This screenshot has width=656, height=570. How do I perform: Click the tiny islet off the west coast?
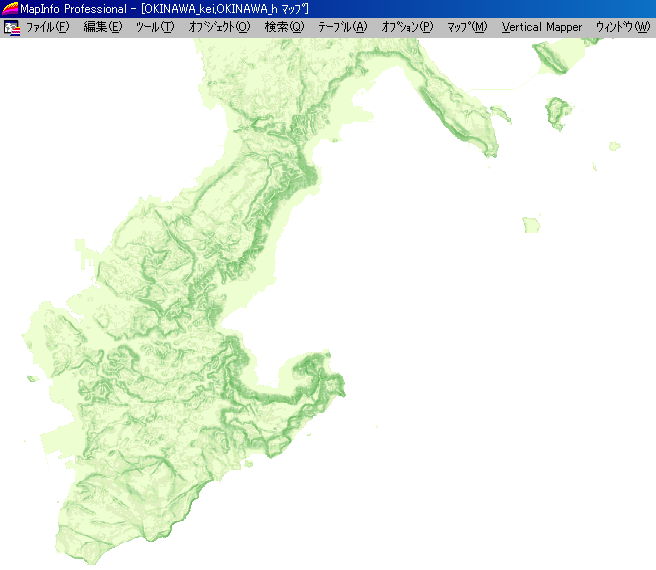31,378
